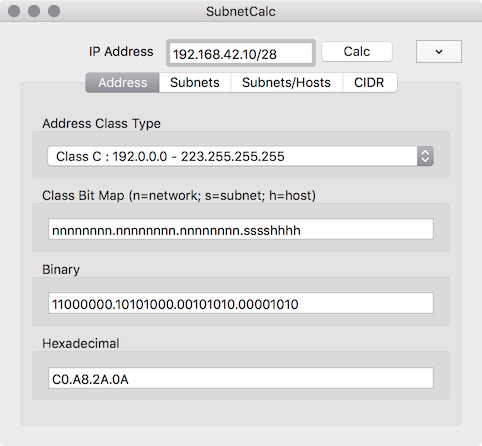482x446 pixels.
Task: Click the zoom window button
Action: pyautogui.click(x=54, y=11)
